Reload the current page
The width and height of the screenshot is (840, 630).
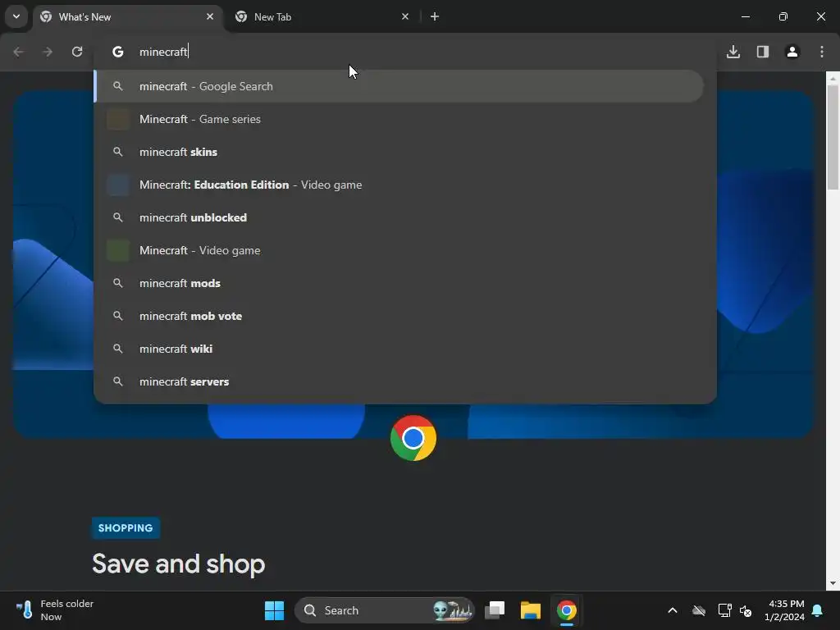tap(77, 52)
